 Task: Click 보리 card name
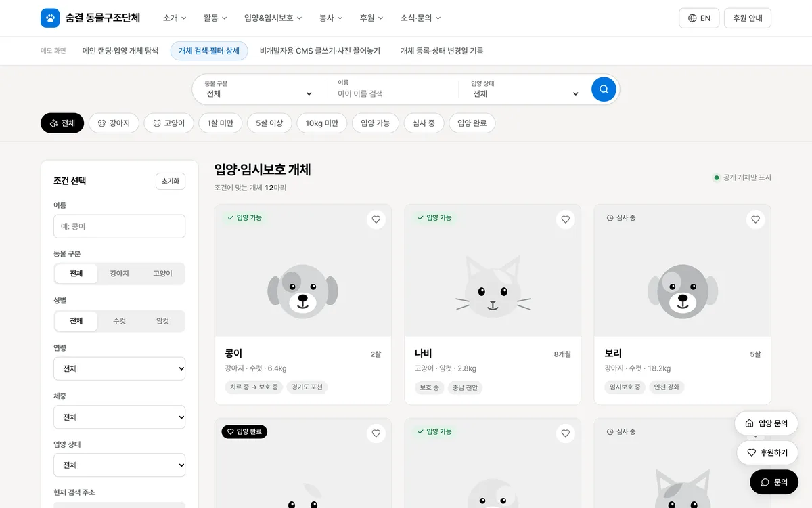[x=613, y=353]
